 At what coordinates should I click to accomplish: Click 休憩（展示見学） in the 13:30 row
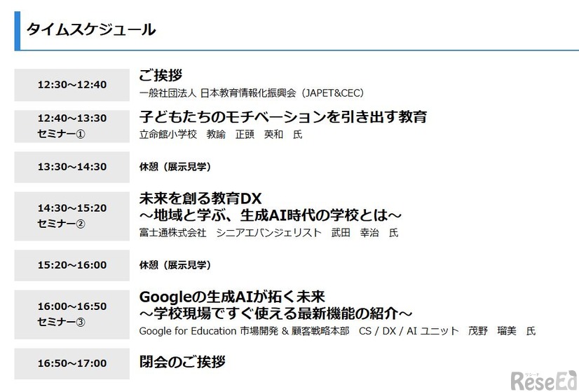[175, 167]
